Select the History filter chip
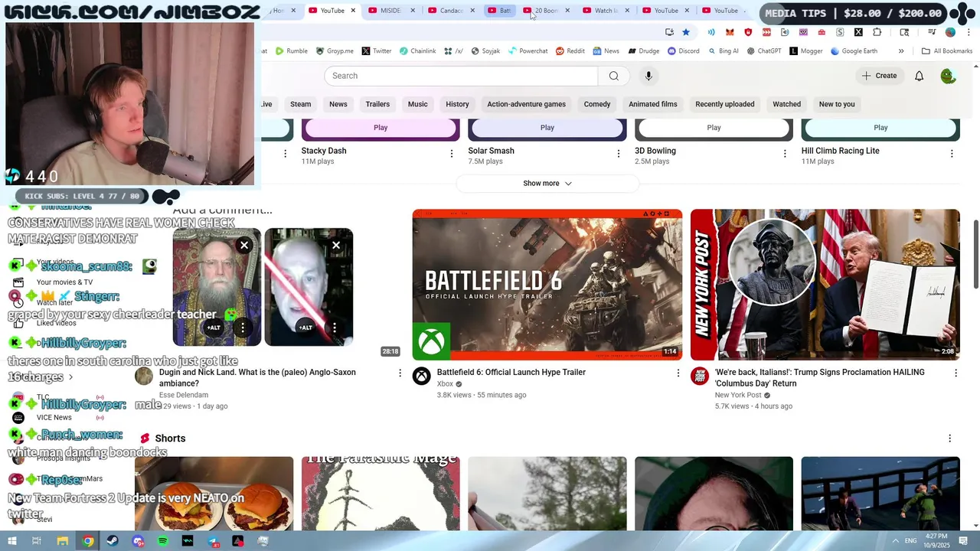 pos(457,104)
